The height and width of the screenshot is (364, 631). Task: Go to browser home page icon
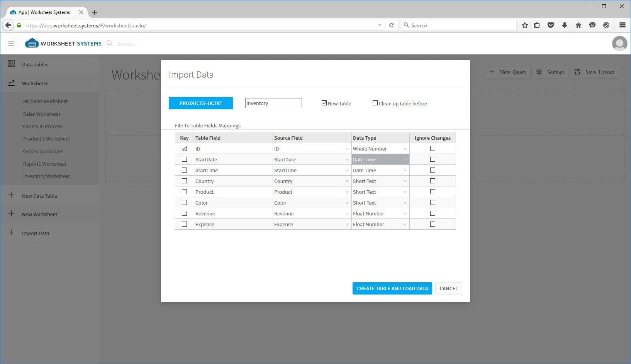578,25
